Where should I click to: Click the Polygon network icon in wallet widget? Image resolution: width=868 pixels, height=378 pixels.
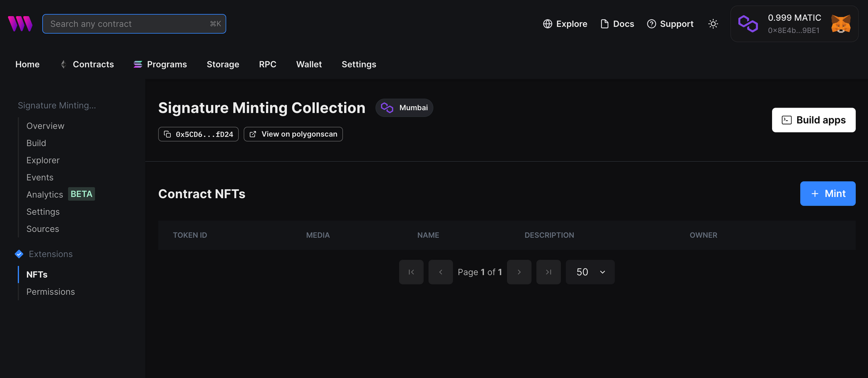coord(748,24)
